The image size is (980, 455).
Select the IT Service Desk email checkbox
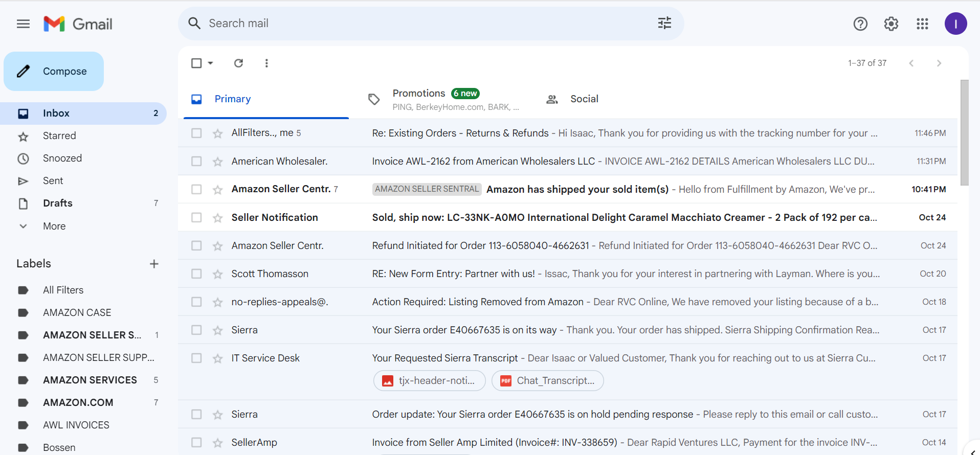(196, 358)
